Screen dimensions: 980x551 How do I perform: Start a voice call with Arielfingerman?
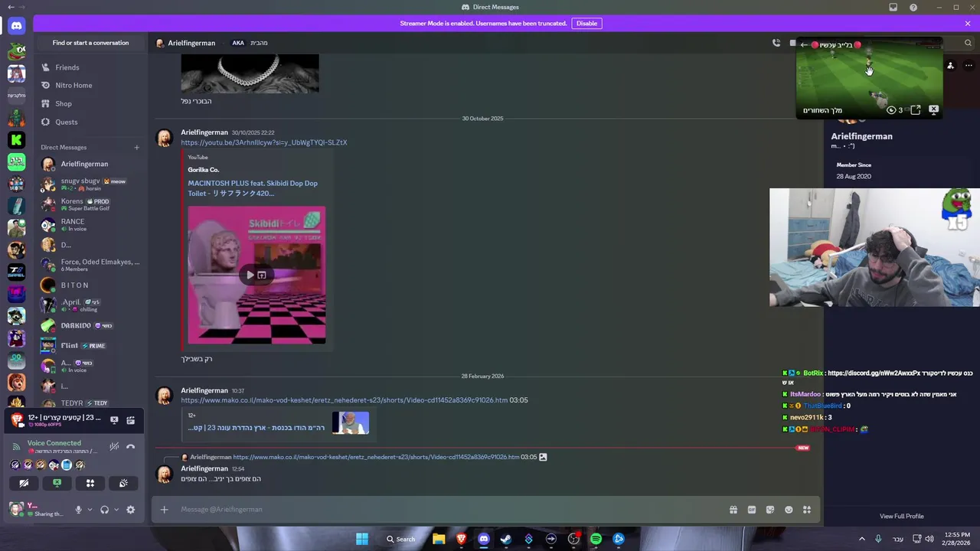click(x=776, y=43)
